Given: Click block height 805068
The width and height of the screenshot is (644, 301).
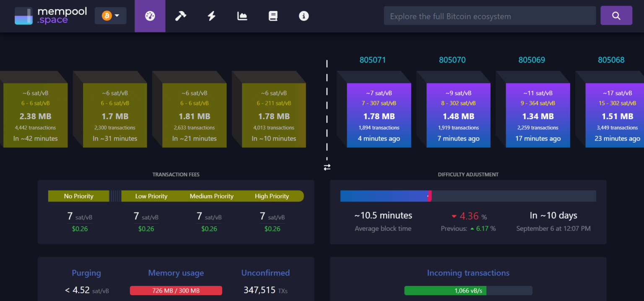Looking at the screenshot, I should coord(611,60).
